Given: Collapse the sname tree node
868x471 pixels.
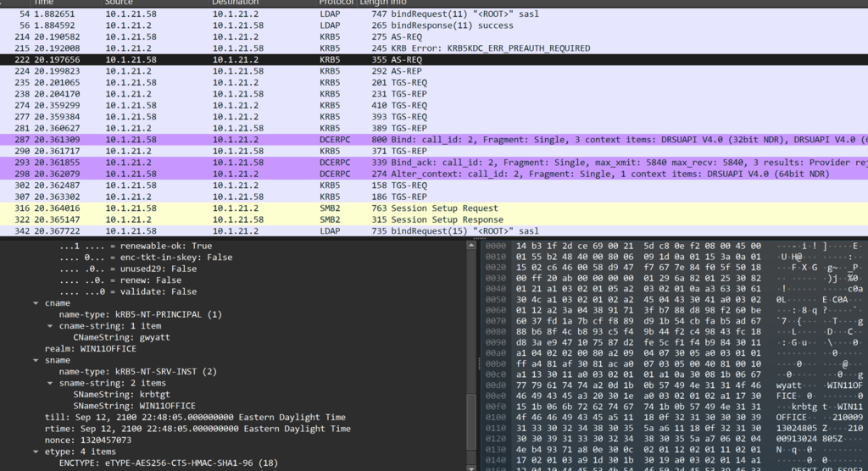Looking at the screenshot, I should 35,360.
